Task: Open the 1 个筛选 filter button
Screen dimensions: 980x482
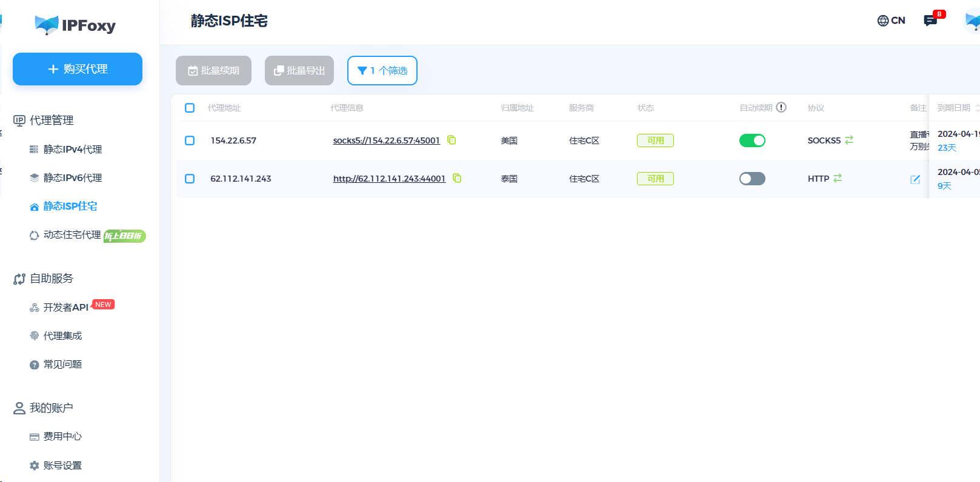Action: (x=382, y=71)
